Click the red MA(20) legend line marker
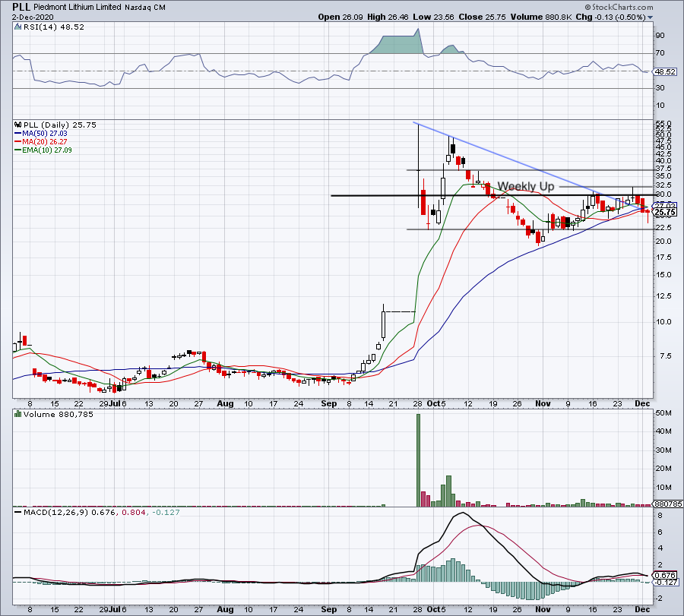The image size is (684, 616). pyautogui.click(x=18, y=142)
